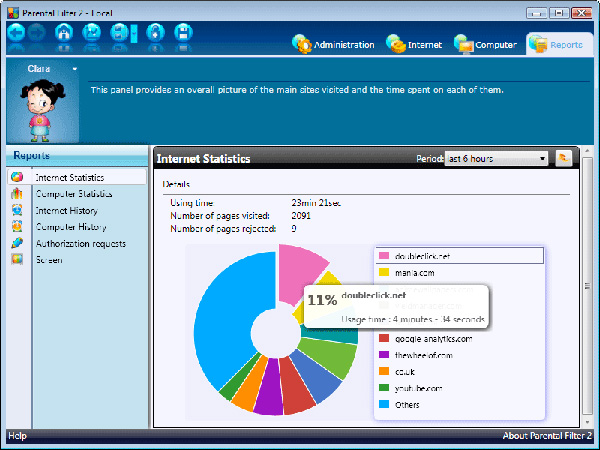Image resolution: width=600 pixels, height=450 pixels.
Task: Switch to the Computer tab
Action: click(x=485, y=44)
